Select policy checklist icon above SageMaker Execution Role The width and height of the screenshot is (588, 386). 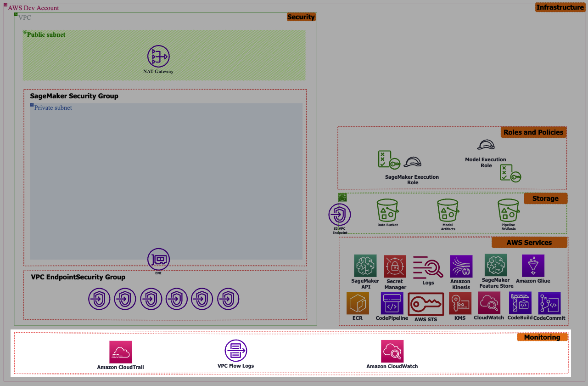pyautogui.click(x=388, y=159)
